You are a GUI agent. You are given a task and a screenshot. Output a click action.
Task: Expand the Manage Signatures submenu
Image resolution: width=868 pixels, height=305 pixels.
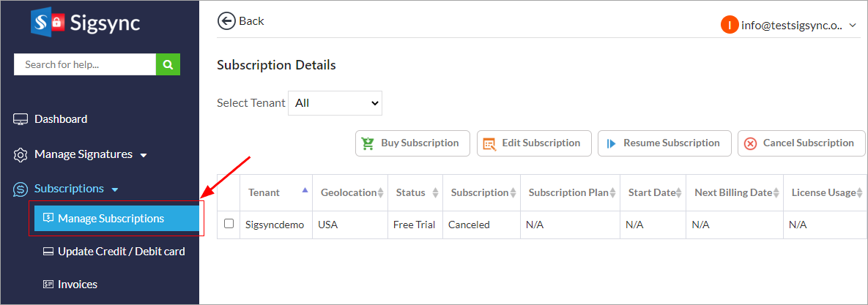(144, 155)
